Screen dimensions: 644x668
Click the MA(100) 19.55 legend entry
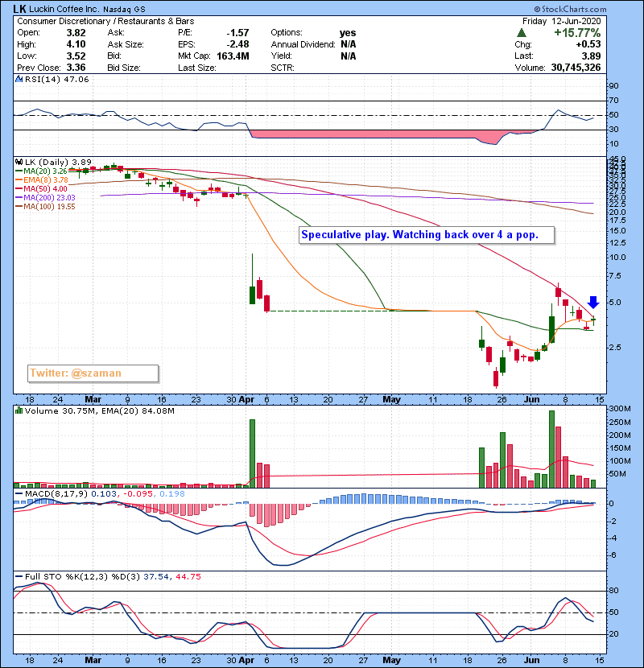click(x=45, y=207)
